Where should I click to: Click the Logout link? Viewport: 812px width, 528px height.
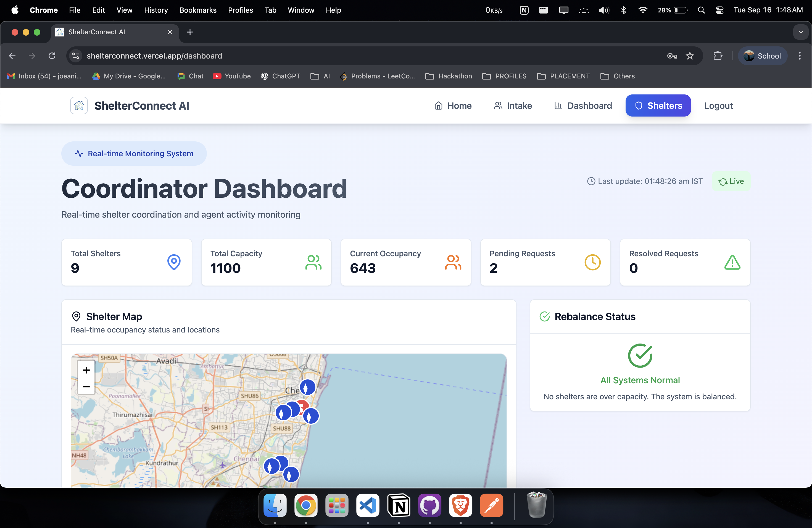click(718, 105)
